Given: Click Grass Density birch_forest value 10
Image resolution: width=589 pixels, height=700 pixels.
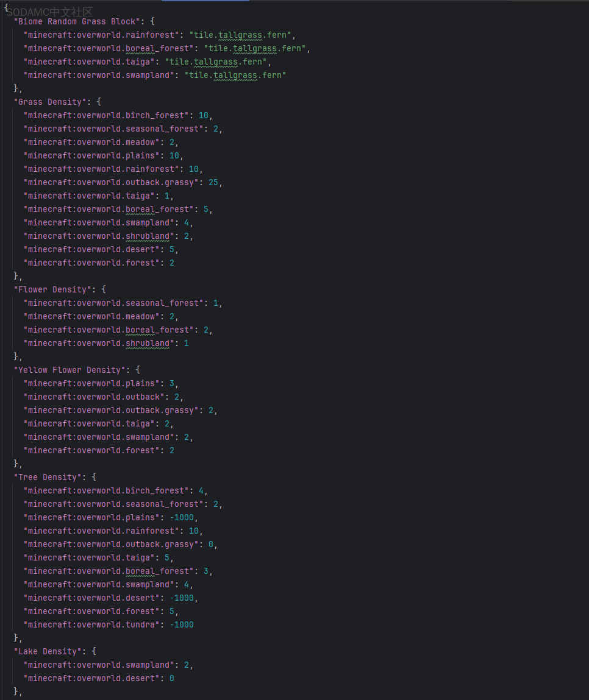Looking at the screenshot, I should coord(203,115).
